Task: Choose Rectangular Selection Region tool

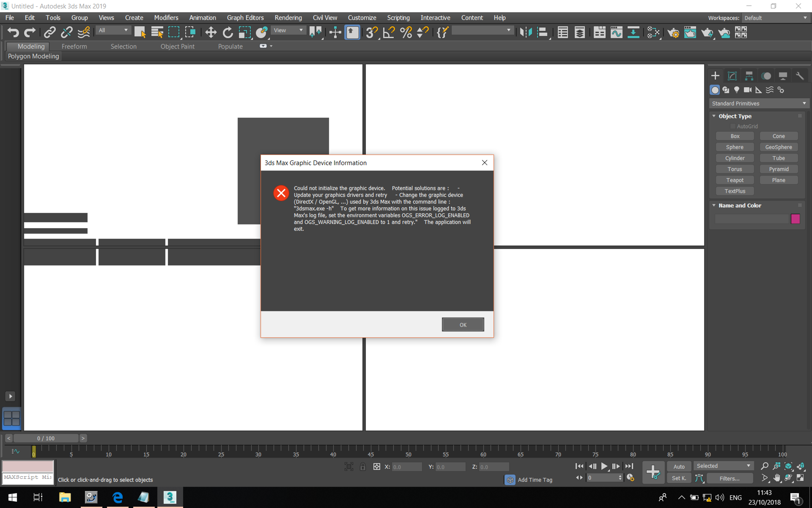Action: tap(174, 32)
